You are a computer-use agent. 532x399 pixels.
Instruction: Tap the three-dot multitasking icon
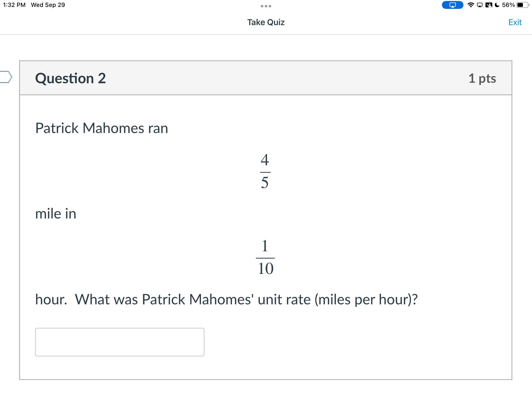click(266, 6)
